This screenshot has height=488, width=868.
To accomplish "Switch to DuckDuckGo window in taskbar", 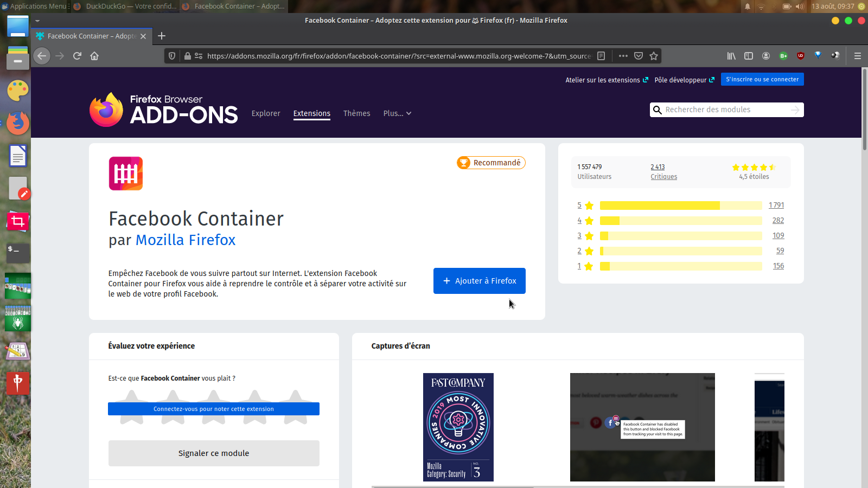I will [125, 6].
